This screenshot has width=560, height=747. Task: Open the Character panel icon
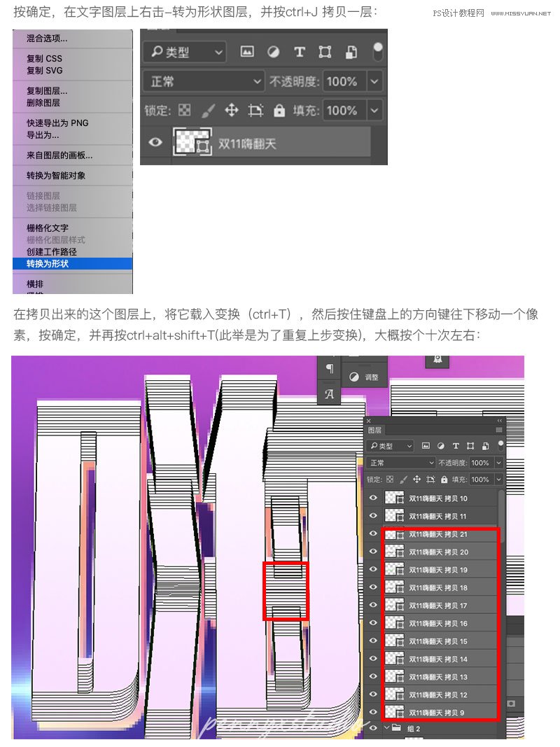330,394
